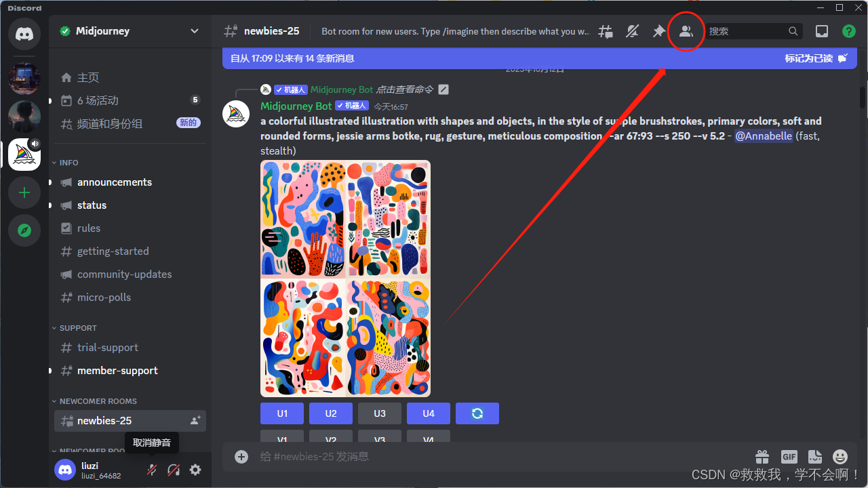Open the rules channel
This screenshot has width=868, height=488.
tap(130, 228)
